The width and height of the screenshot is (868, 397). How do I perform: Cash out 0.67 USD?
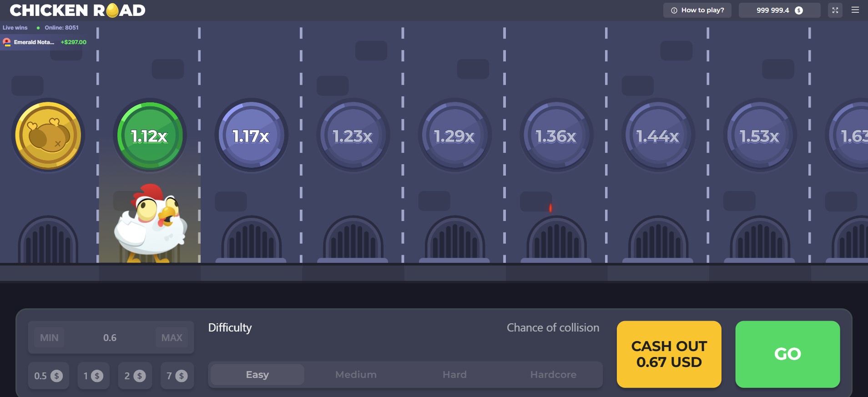coord(669,354)
